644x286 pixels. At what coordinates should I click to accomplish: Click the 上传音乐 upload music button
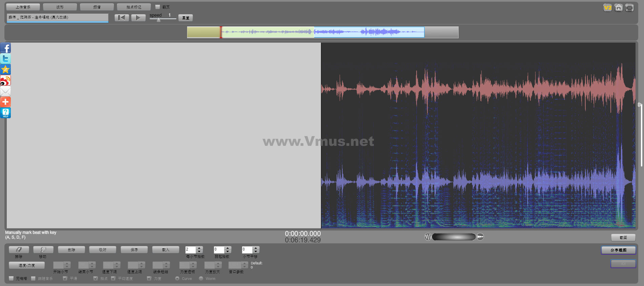[x=23, y=7]
